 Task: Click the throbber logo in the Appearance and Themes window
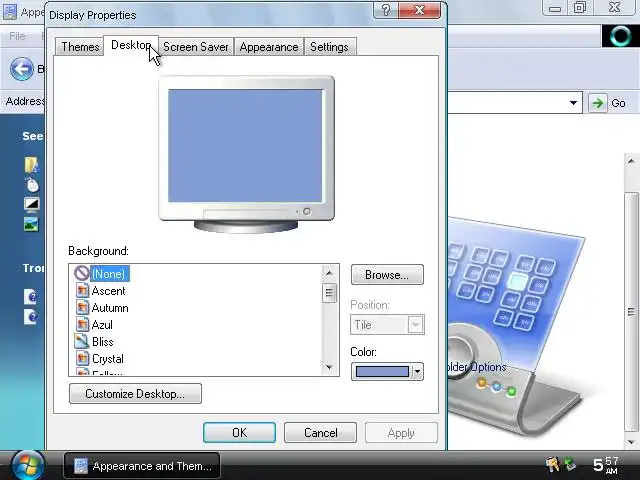tap(620, 36)
